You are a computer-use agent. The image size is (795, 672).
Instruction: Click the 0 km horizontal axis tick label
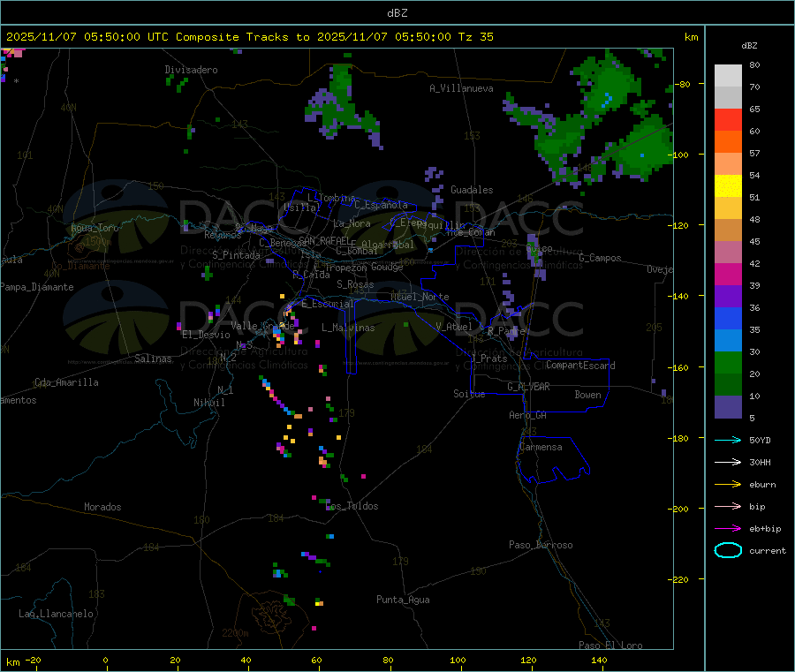click(105, 660)
